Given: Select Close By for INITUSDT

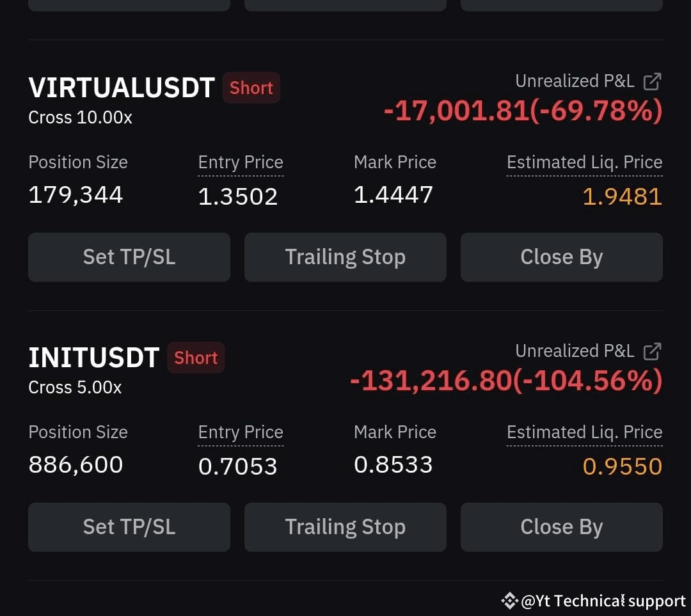Looking at the screenshot, I should click(x=562, y=527).
